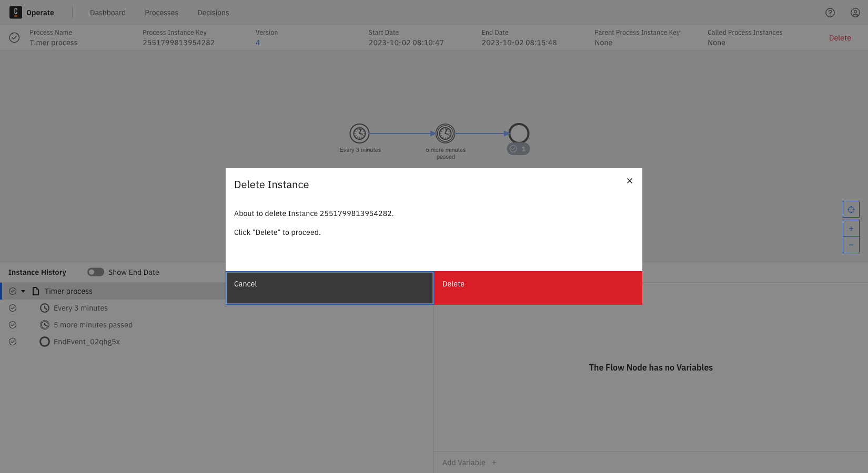Click Called Process Instances 'None' value

click(x=716, y=43)
